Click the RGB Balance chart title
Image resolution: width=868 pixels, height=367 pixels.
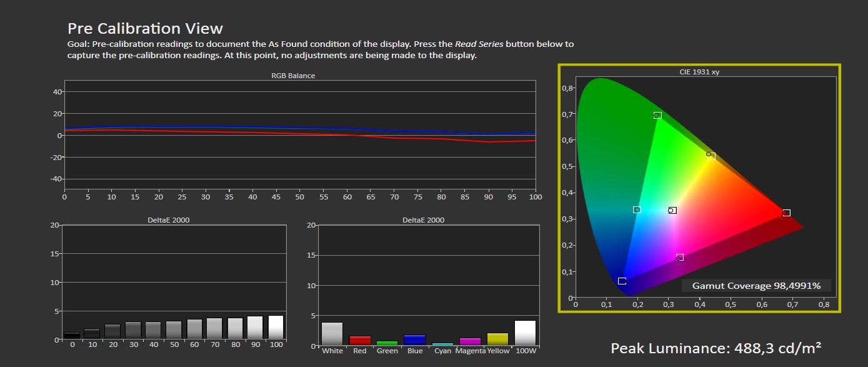click(293, 76)
